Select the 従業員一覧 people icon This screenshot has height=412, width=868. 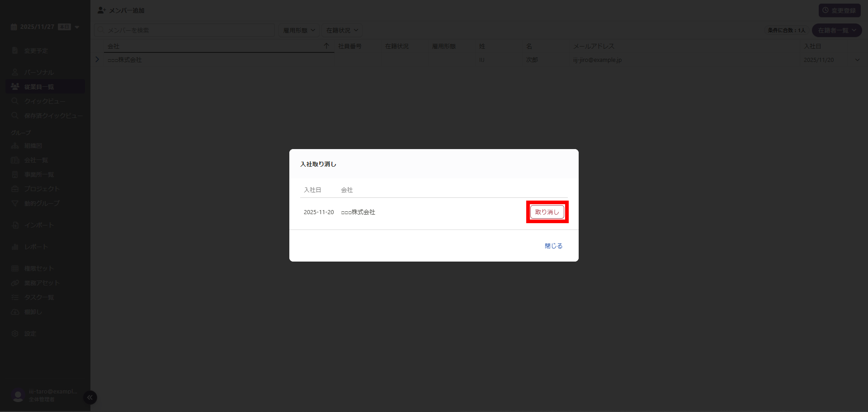[15, 87]
